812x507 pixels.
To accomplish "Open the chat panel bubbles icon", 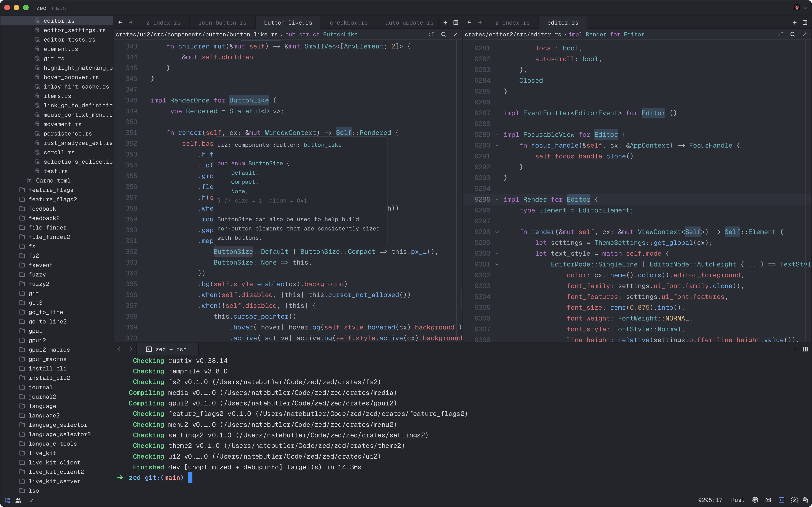I will [805, 500].
